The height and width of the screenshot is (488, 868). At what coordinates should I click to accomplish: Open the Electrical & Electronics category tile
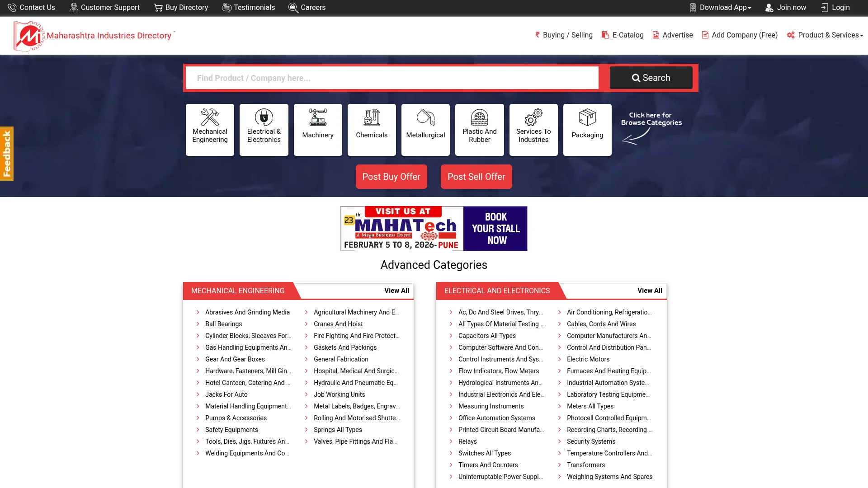point(264,130)
